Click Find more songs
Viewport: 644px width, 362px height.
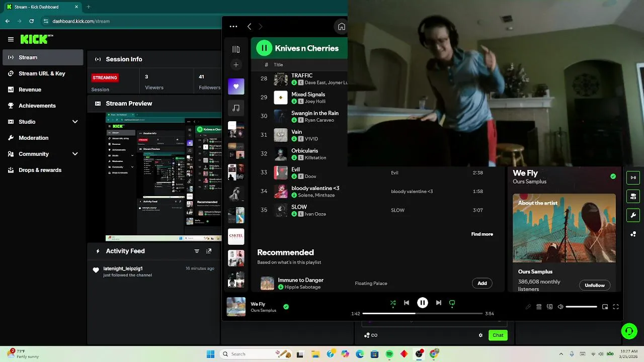[x=482, y=234]
